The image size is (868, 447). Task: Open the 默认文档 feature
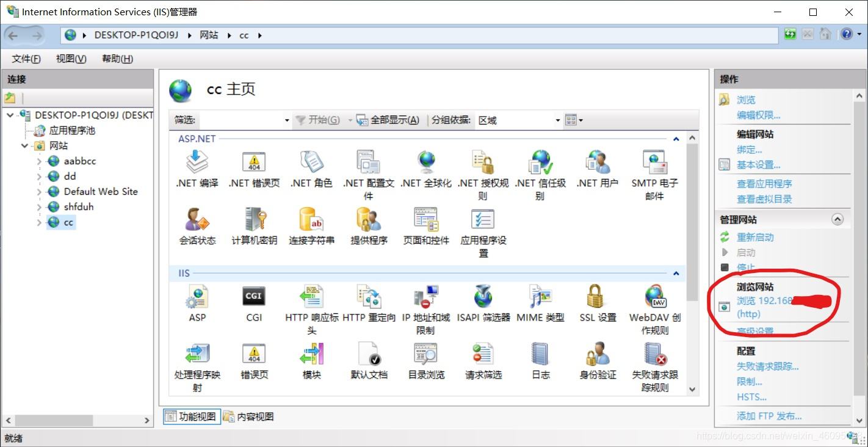coord(369,361)
